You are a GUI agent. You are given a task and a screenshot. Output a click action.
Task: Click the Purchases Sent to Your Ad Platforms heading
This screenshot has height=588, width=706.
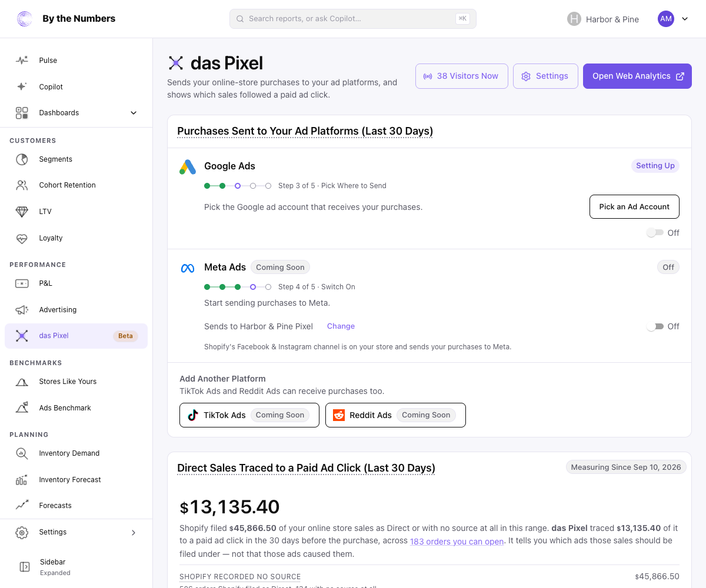pyautogui.click(x=305, y=131)
